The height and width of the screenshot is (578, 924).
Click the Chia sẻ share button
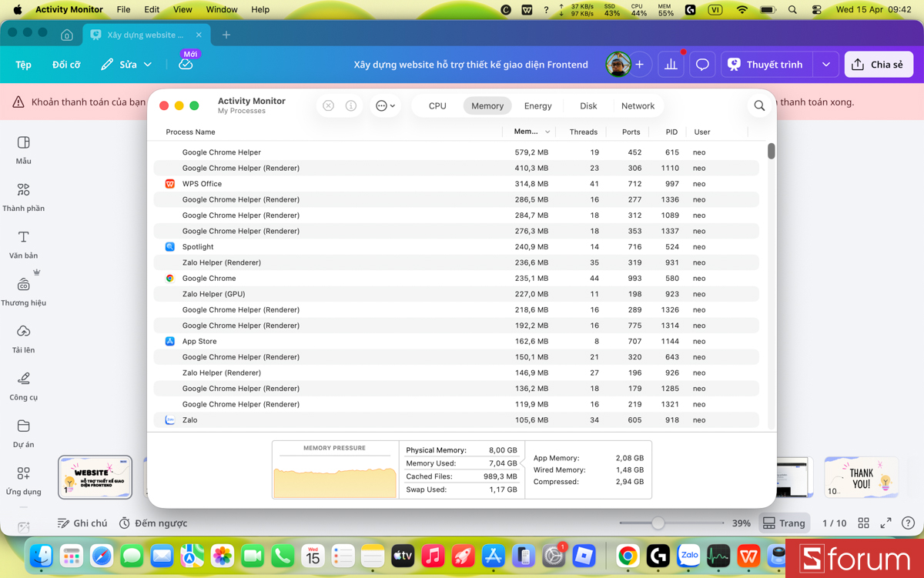(879, 65)
